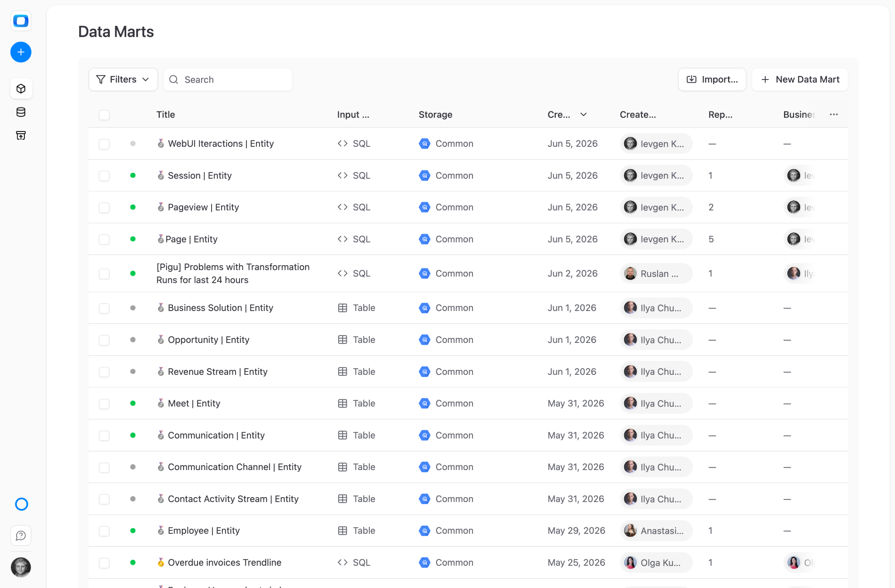This screenshot has height=588, width=895.
Task: Open the storages database icon
Action: pyautogui.click(x=21, y=112)
